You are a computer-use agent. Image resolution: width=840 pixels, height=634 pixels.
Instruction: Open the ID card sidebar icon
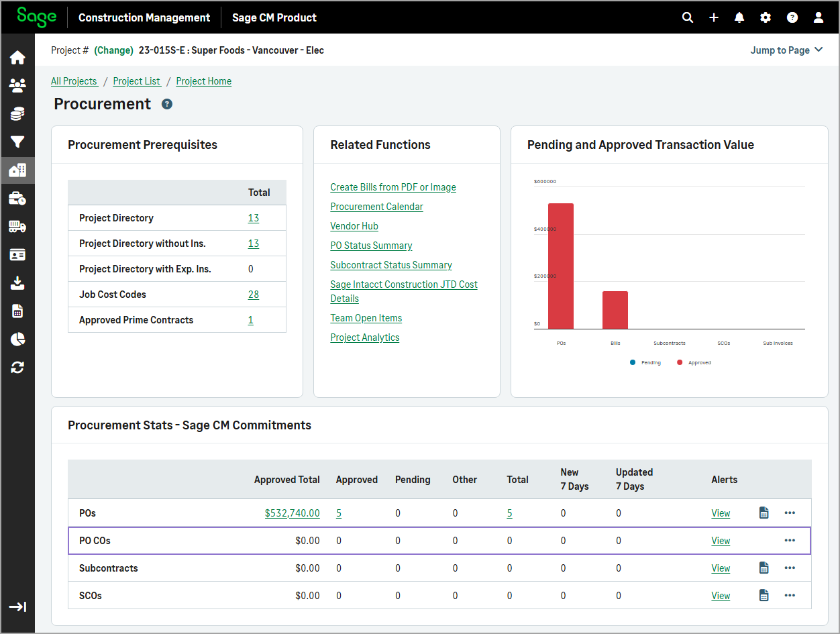tap(17, 255)
